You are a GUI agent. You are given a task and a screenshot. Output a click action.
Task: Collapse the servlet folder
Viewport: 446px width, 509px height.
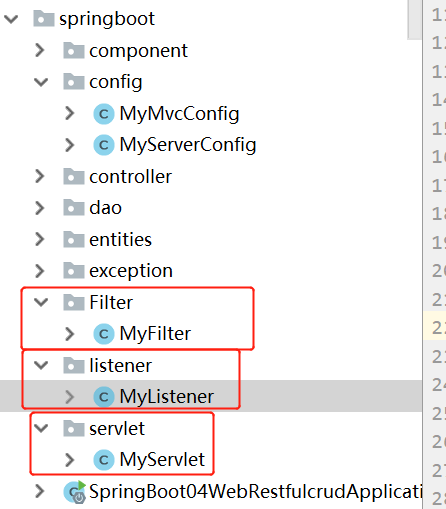pyautogui.click(x=41, y=428)
